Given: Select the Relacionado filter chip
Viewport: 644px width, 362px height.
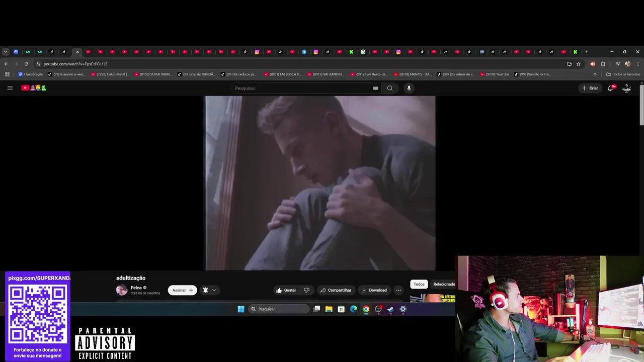Looking at the screenshot, I should [x=444, y=284].
